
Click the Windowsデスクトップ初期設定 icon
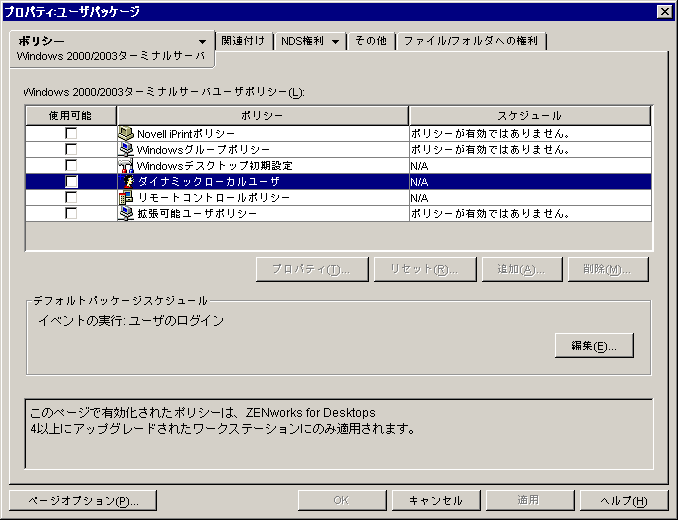tap(126, 165)
